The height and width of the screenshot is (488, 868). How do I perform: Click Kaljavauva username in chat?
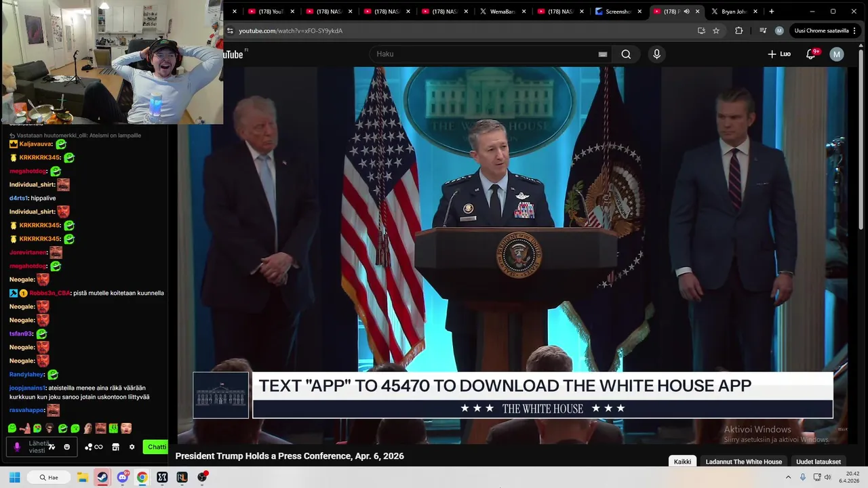pos(35,144)
